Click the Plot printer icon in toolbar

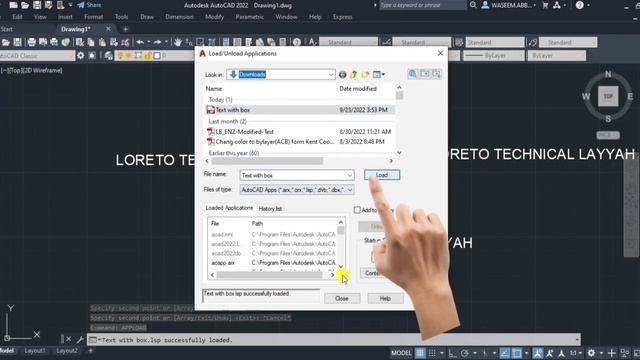31,42
